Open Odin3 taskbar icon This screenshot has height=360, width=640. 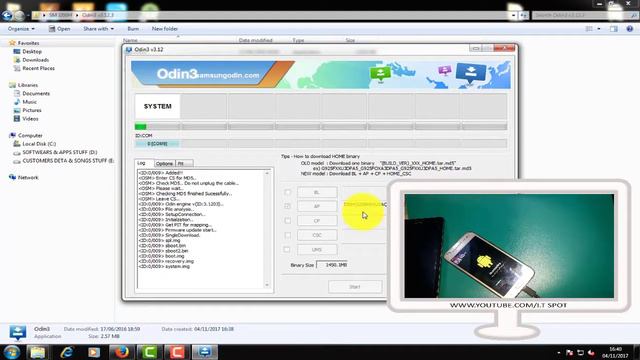click(204, 352)
